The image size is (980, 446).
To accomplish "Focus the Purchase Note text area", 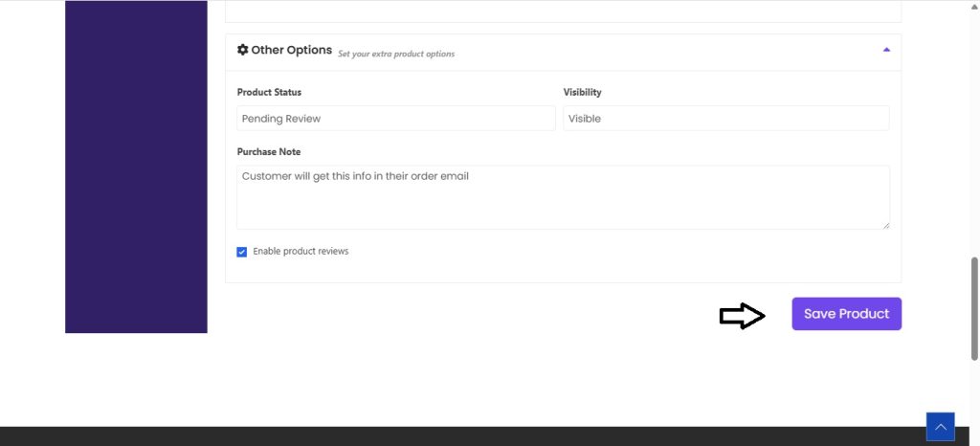I will coord(563,197).
